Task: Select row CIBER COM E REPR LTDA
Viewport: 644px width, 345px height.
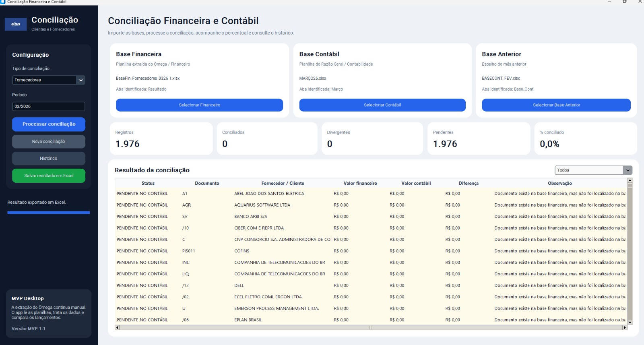Action: (371, 228)
